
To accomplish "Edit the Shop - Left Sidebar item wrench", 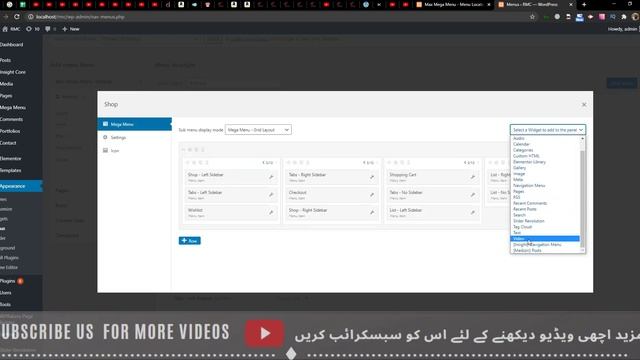I will (271, 177).
